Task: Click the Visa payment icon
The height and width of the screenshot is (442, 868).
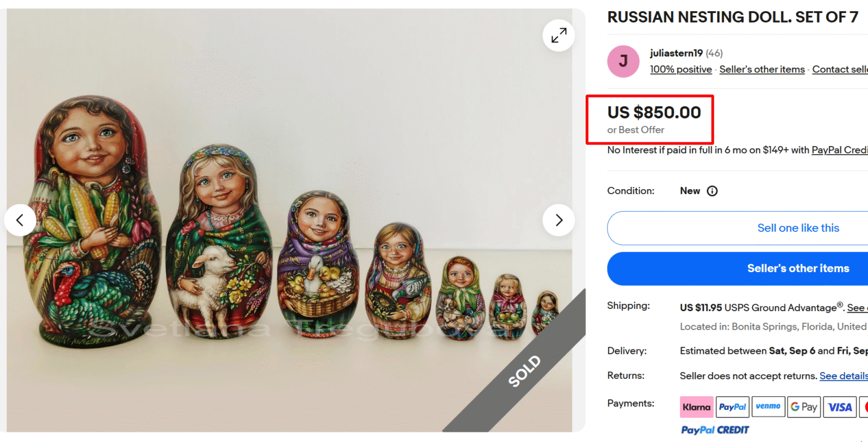Action: tap(840, 406)
